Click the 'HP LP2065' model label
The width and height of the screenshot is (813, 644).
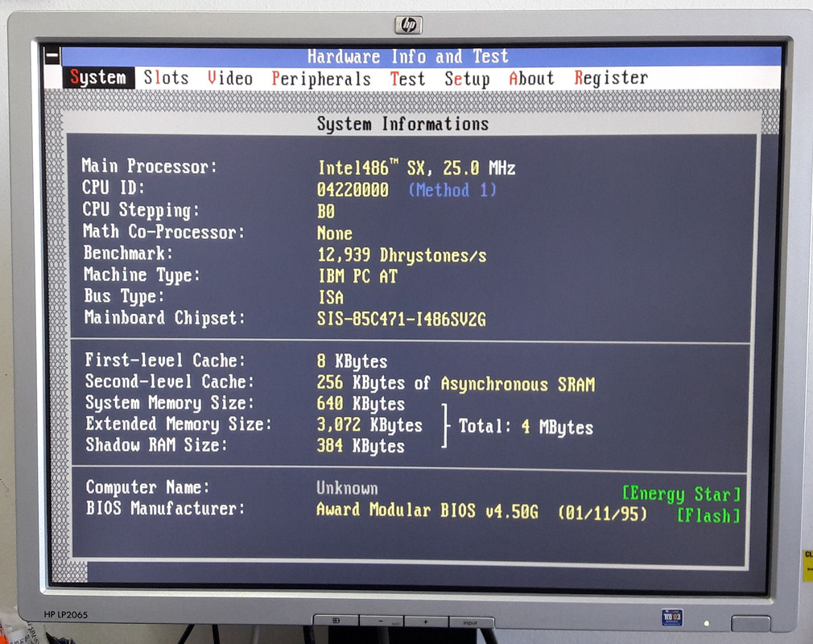coord(66,614)
